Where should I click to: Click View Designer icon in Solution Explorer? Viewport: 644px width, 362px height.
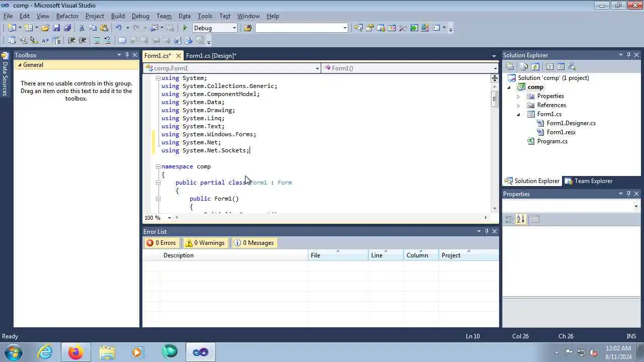pyautogui.click(x=560, y=66)
